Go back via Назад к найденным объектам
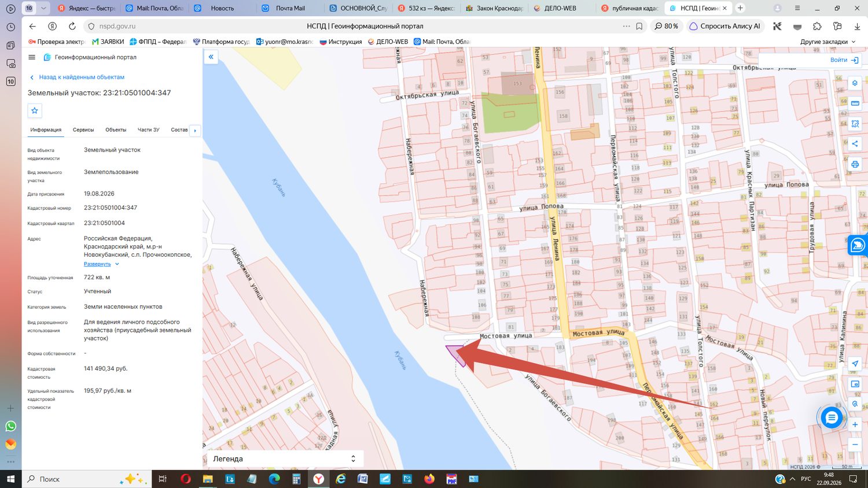This screenshot has width=868, height=488. 78,77
